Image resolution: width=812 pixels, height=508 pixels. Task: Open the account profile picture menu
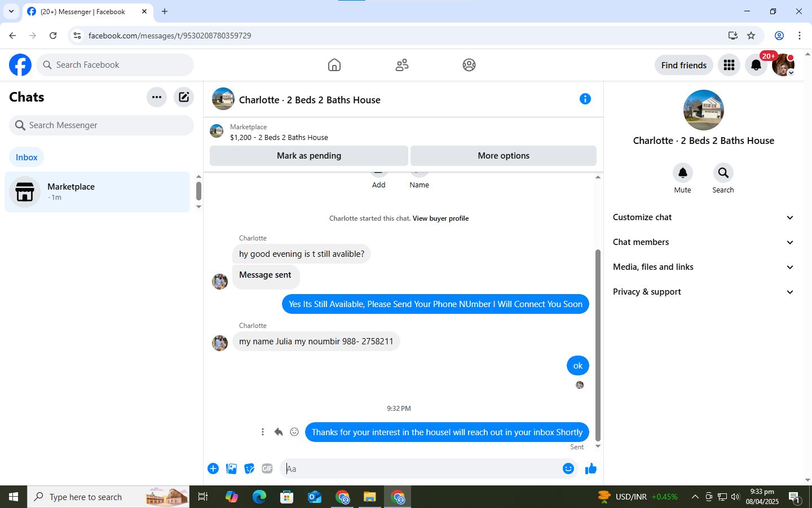click(783, 65)
